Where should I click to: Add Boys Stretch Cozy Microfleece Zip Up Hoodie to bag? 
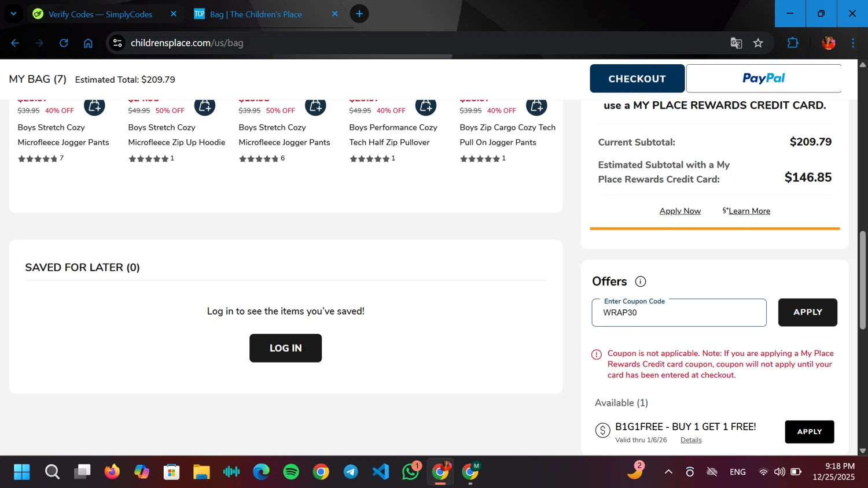(205, 106)
